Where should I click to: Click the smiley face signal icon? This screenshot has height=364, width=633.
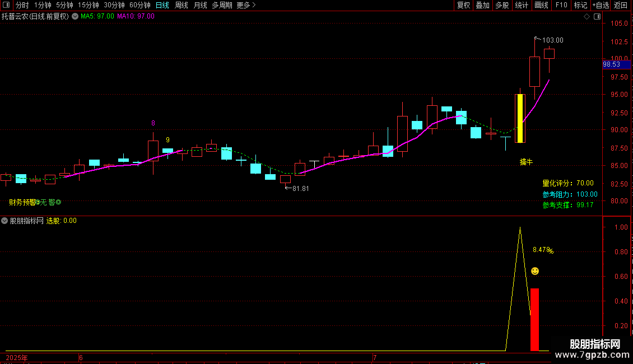(534, 271)
